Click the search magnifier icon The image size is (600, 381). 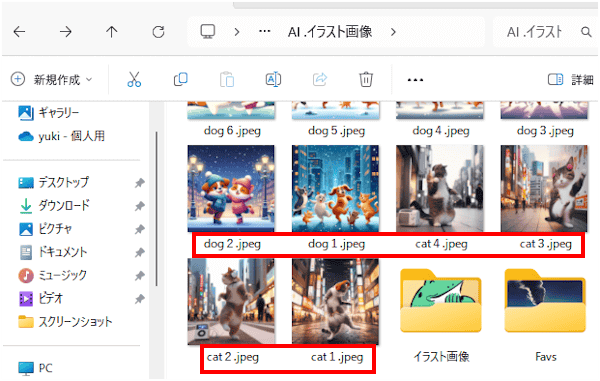(x=586, y=32)
